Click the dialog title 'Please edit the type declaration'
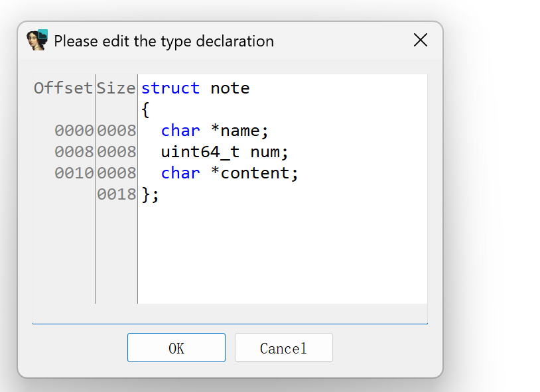Viewport: 540px width, 392px height. pyautogui.click(x=164, y=41)
